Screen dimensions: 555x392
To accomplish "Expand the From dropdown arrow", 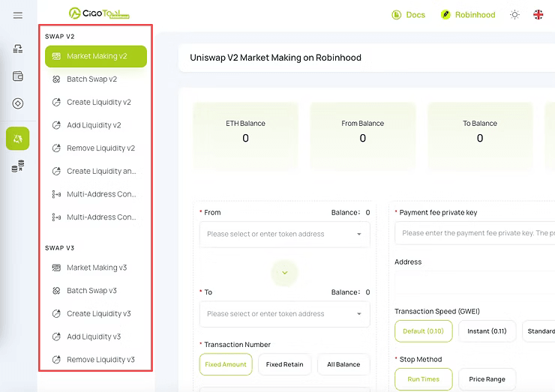I will pyautogui.click(x=359, y=234).
